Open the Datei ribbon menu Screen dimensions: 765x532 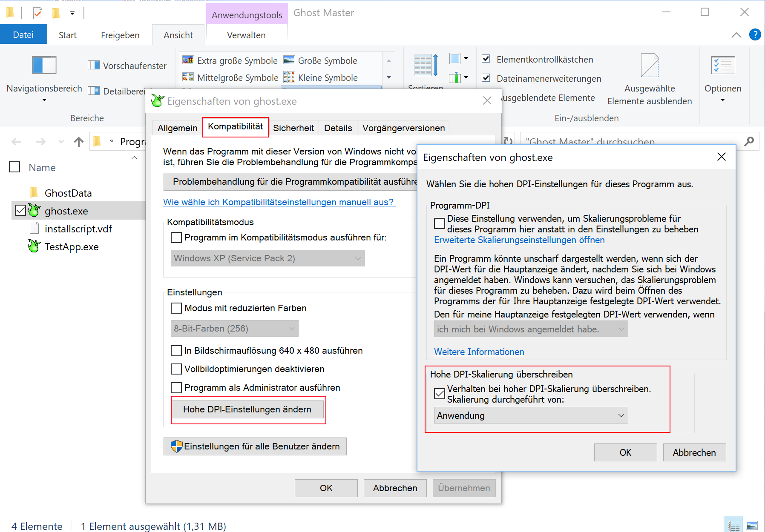click(23, 35)
